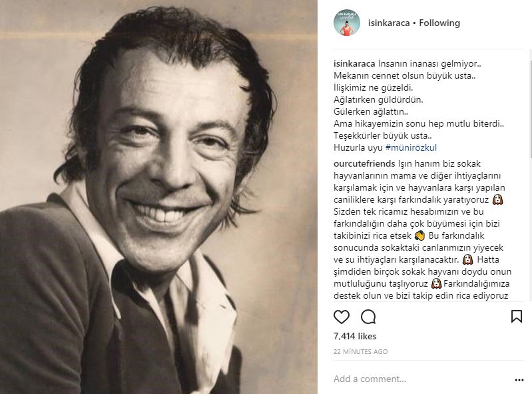
Task: Click the black-and-white portrait photo
Action: [158, 197]
